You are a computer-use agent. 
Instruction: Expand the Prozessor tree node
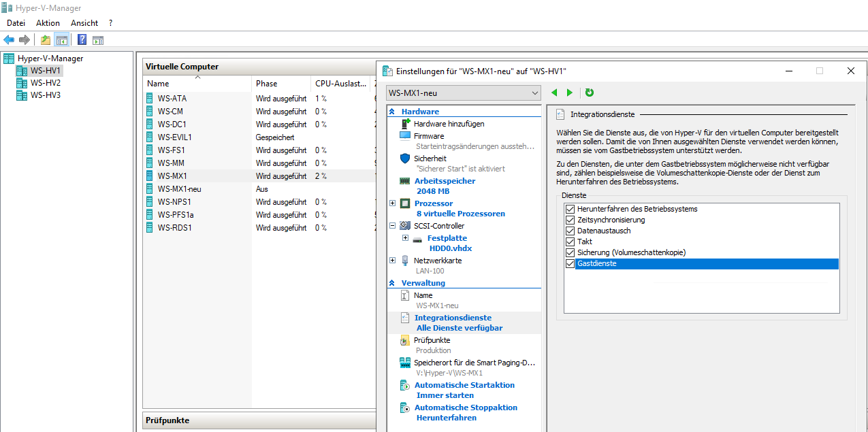pyautogui.click(x=392, y=203)
